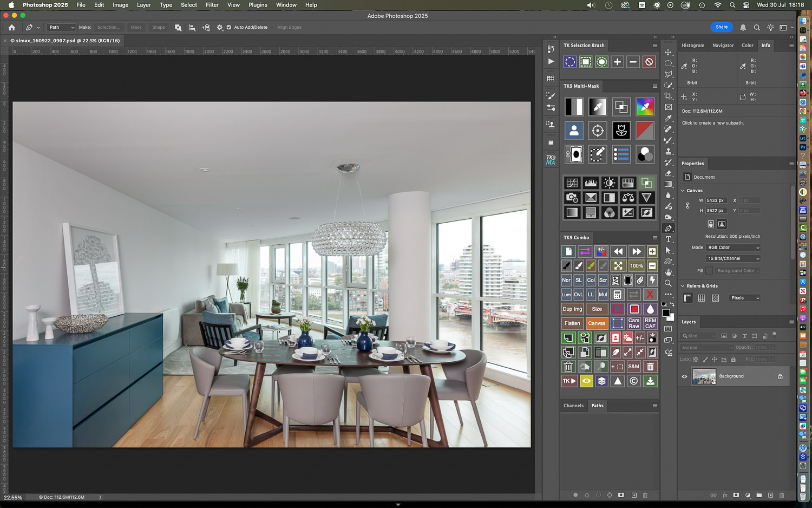812x508 pixels.
Task: Click the brightness sun icon in Multi-Mask
Action: [609, 183]
